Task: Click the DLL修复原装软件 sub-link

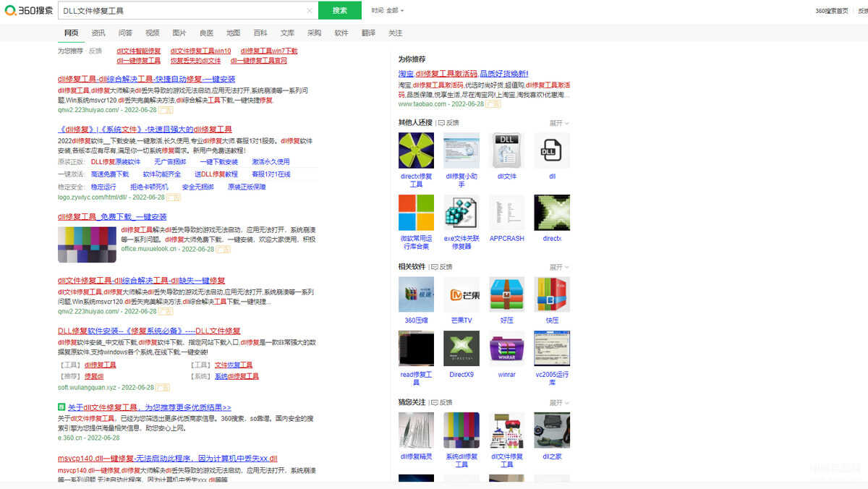Action: [116, 162]
